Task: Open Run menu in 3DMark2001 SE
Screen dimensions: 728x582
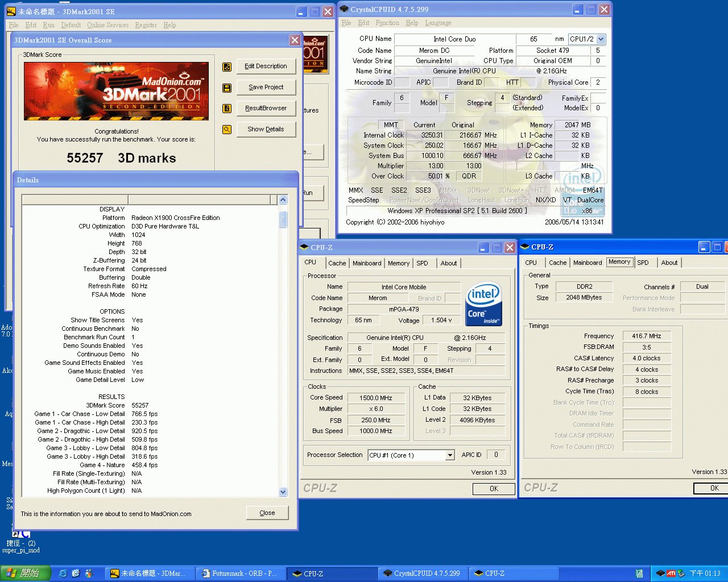Action: (49, 25)
